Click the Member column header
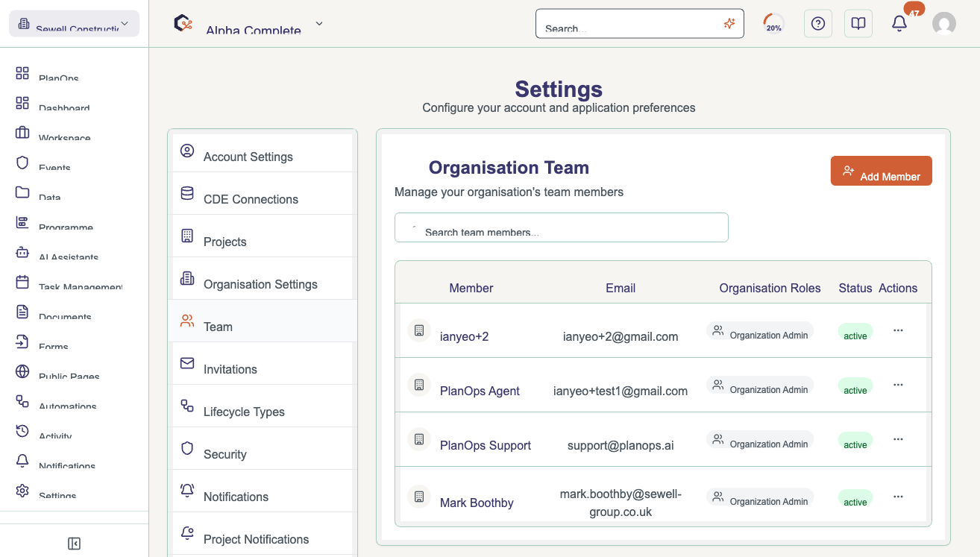Viewport: 980px width, 557px height. pyautogui.click(x=471, y=288)
